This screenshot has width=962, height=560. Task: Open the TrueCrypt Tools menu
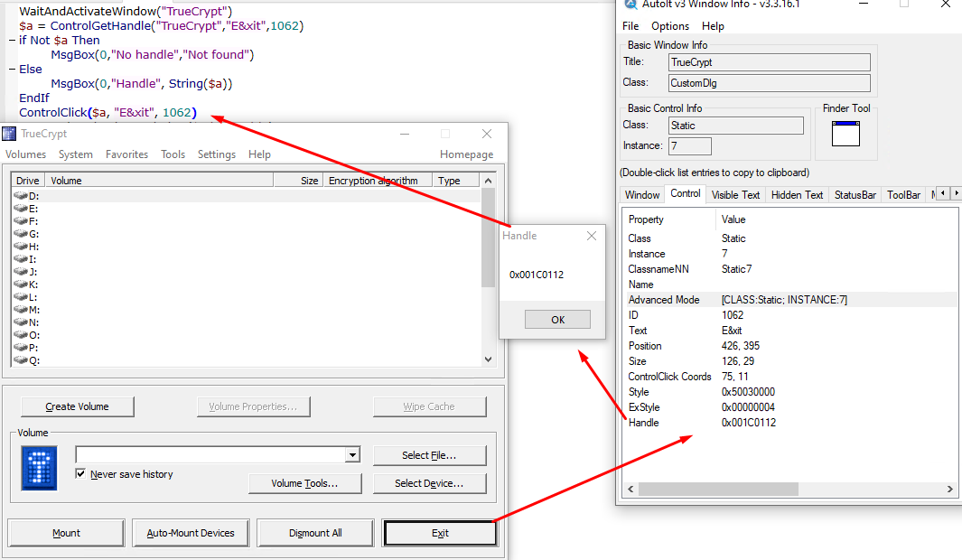[173, 154]
